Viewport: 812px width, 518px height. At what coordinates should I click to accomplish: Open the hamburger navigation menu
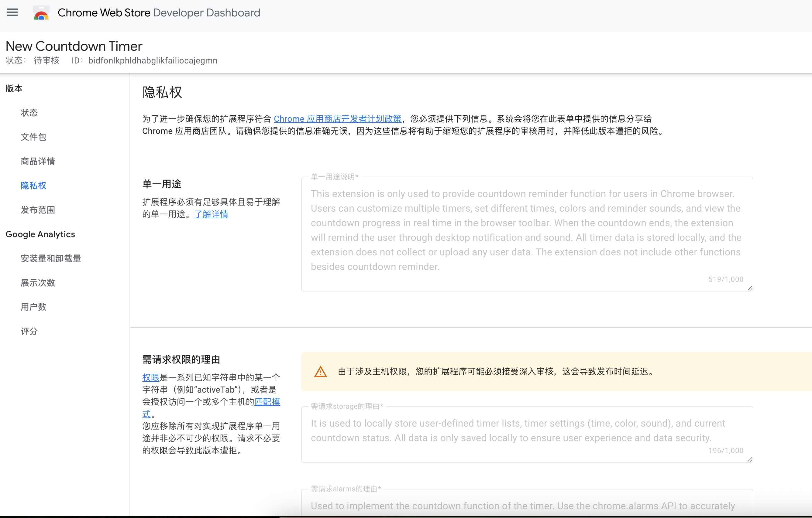point(12,13)
